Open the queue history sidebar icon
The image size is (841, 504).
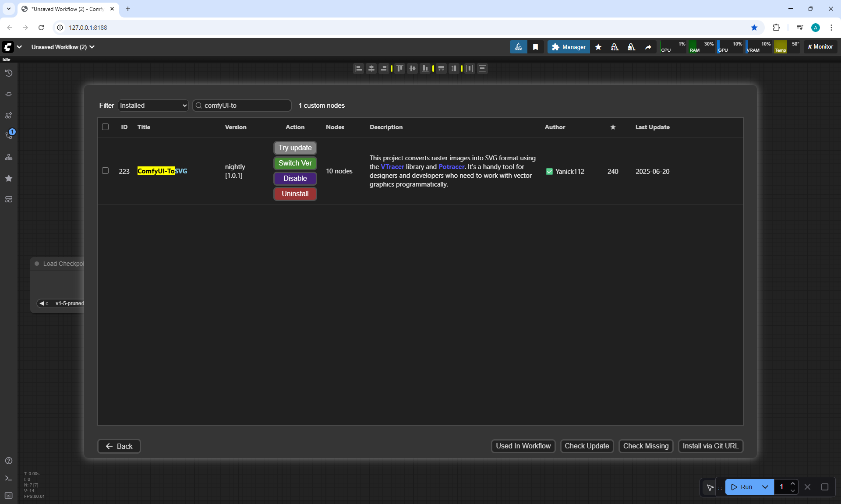click(x=8, y=73)
